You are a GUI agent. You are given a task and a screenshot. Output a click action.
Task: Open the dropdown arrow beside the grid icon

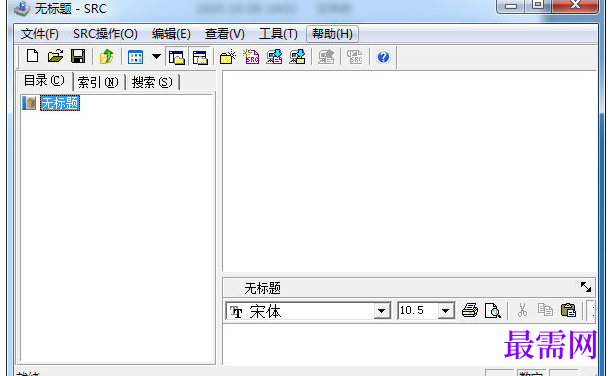[156, 57]
